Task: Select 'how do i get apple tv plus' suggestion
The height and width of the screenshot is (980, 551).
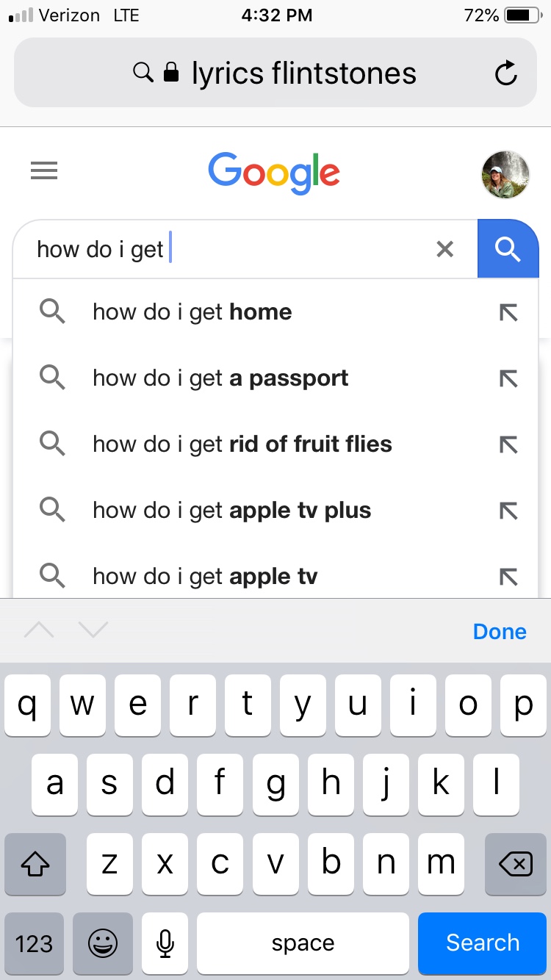Action: [231, 511]
